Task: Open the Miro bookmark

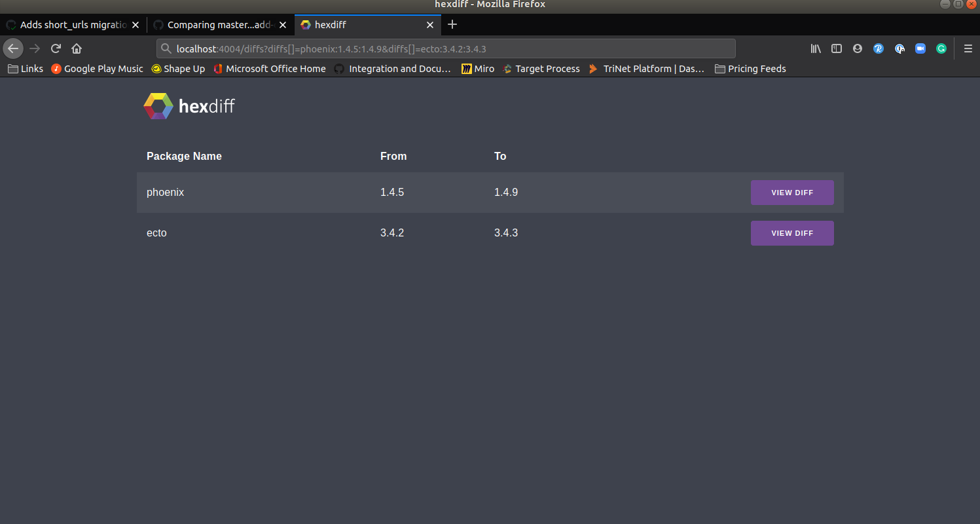Action: click(478, 69)
